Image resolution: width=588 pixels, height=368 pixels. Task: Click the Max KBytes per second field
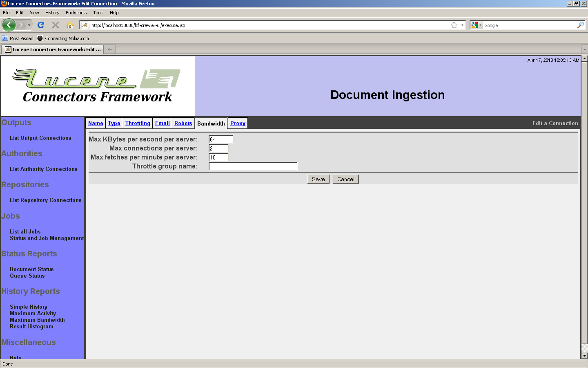(221, 139)
